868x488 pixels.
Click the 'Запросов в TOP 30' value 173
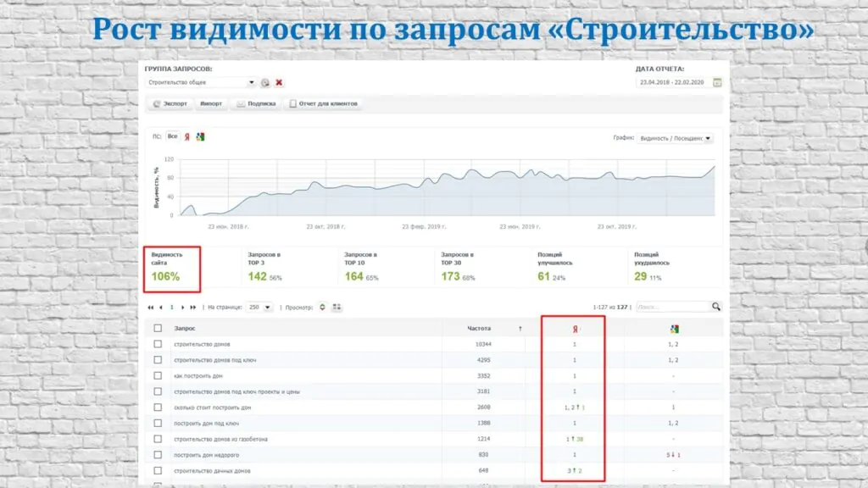450,276
